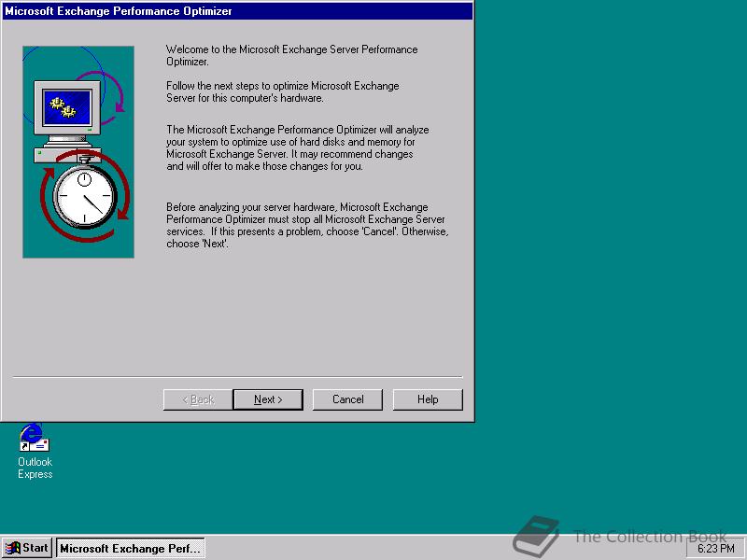This screenshot has height=560, width=747.
Task: Activate the Microsoft Exchange Perf... taskbar button
Action: [x=131, y=548]
